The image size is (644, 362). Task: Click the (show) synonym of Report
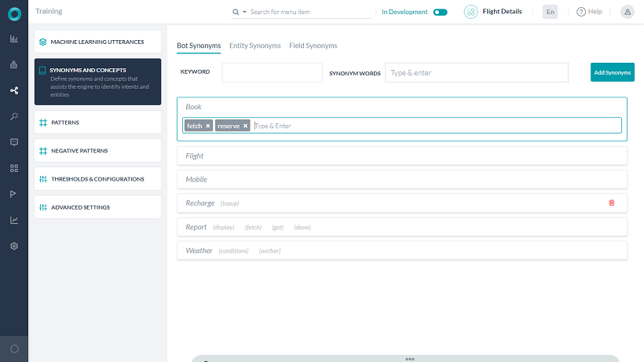click(x=302, y=228)
